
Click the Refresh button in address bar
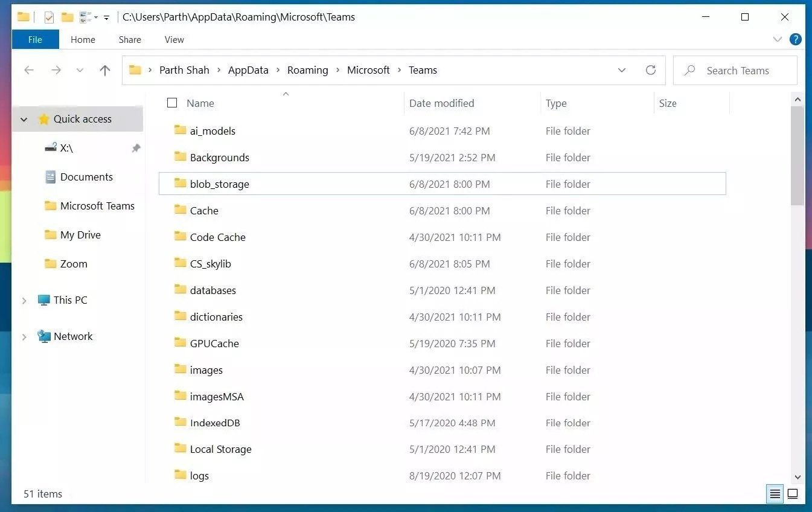[x=650, y=70]
